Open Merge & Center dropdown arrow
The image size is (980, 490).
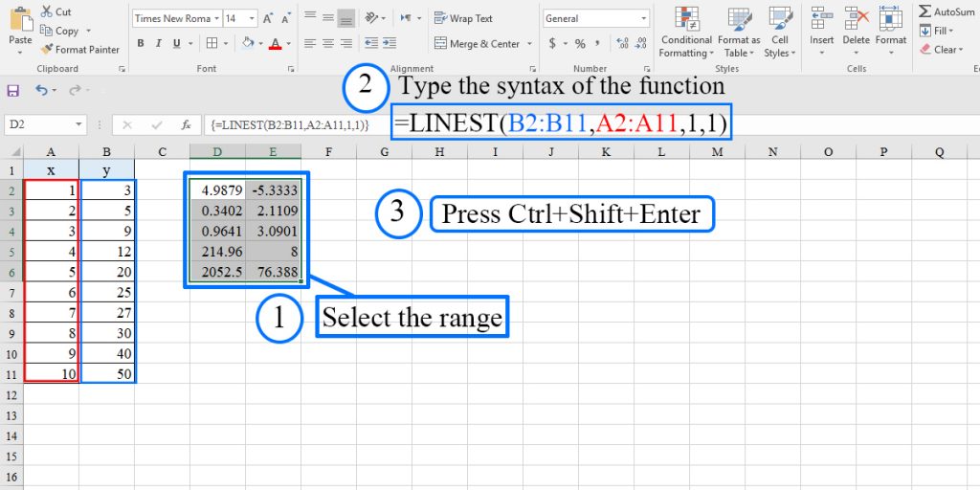point(529,43)
